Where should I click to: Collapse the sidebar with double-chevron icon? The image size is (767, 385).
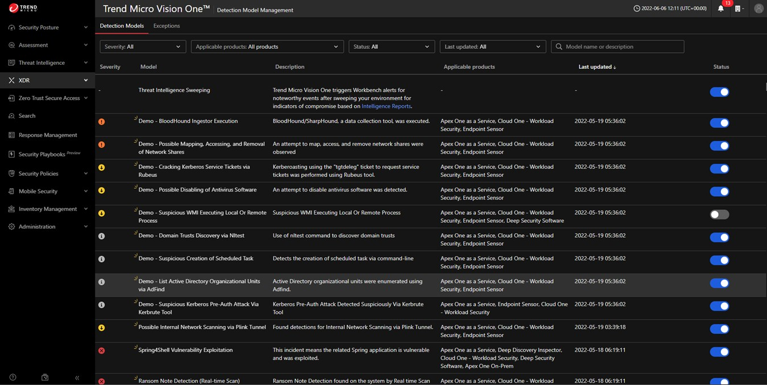[x=77, y=378]
